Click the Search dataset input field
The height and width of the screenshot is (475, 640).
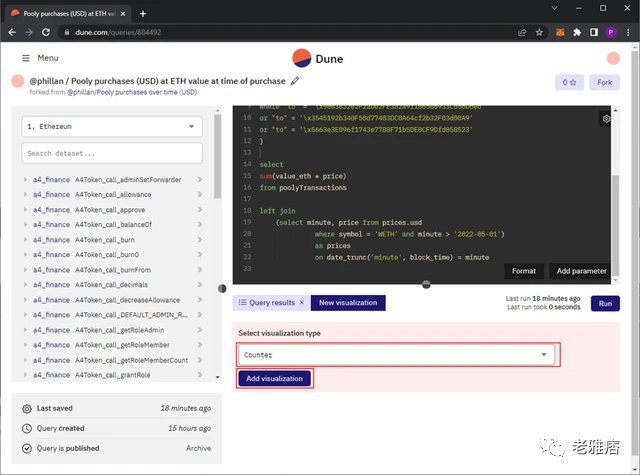(x=112, y=153)
